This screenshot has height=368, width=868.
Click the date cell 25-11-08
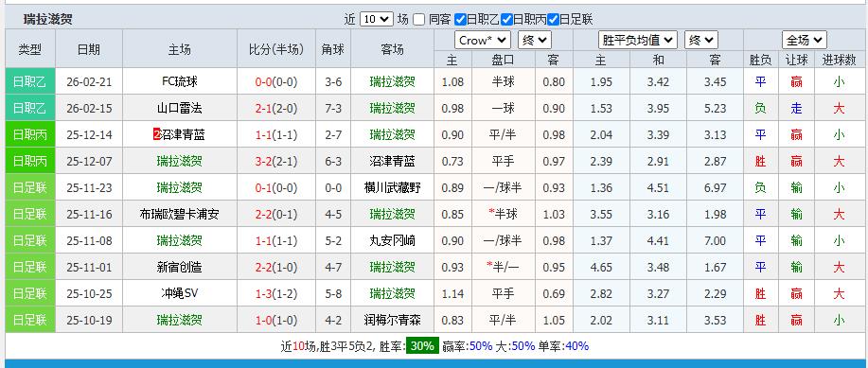point(89,240)
